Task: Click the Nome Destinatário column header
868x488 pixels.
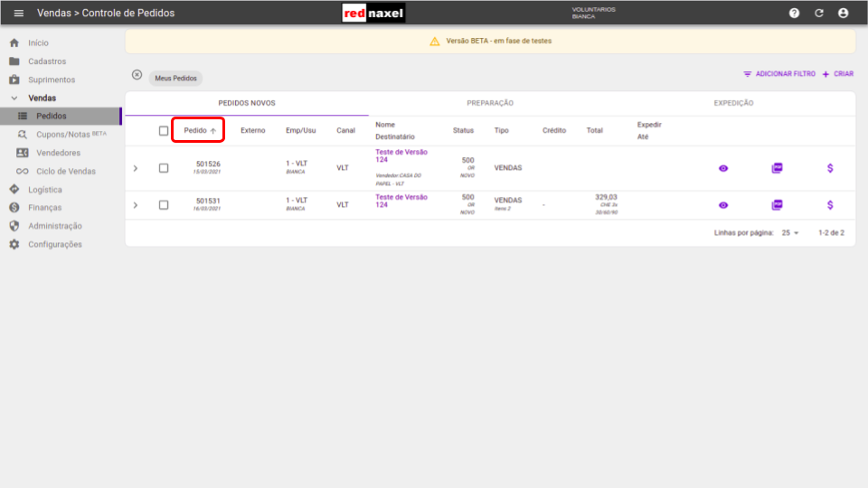Action: 395,130
